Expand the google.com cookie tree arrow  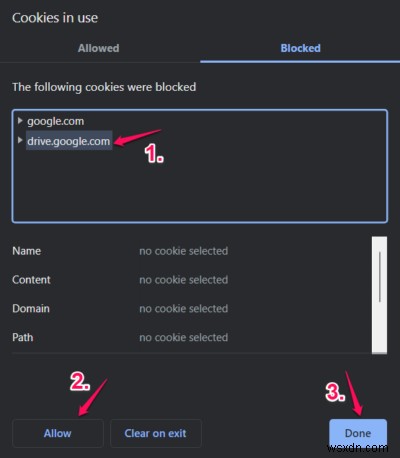coord(20,121)
